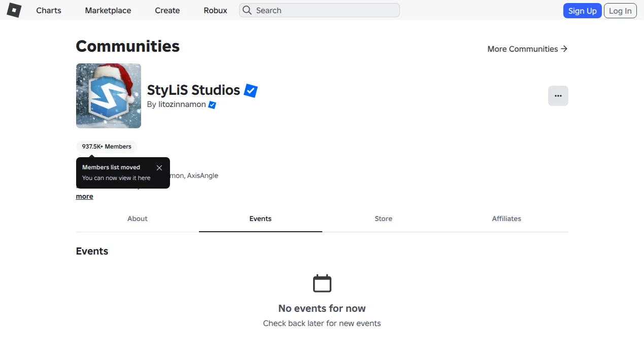Open the Charts menu item

coord(49,10)
